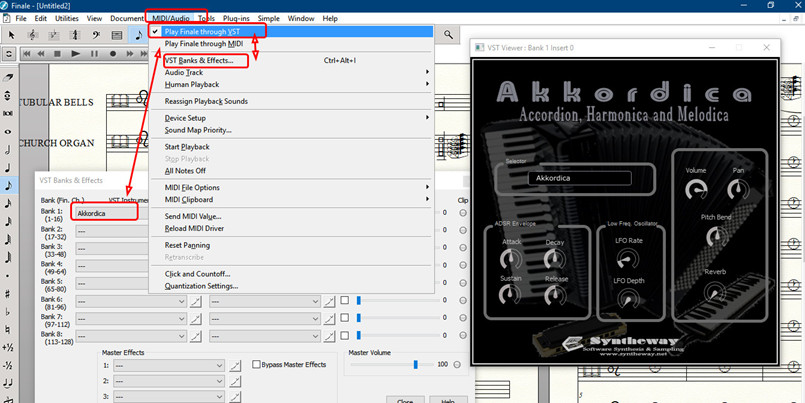Click the magnifier Zoom tool

(x=449, y=35)
